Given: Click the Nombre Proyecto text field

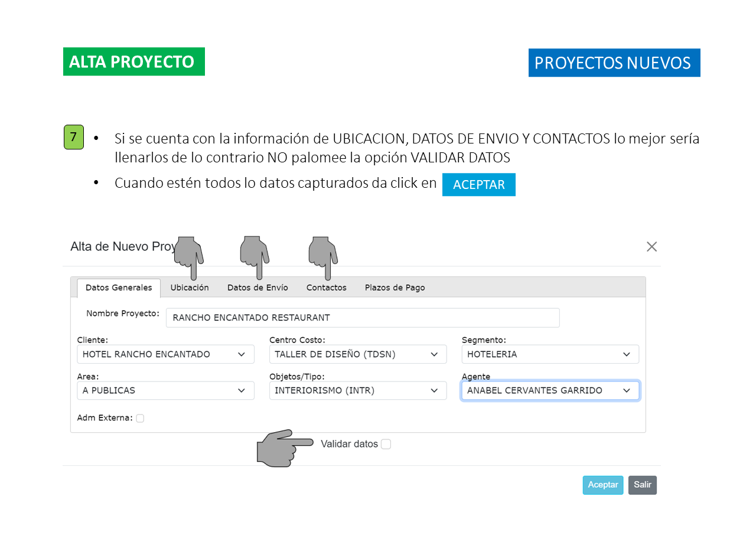Looking at the screenshot, I should [x=362, y=318].
